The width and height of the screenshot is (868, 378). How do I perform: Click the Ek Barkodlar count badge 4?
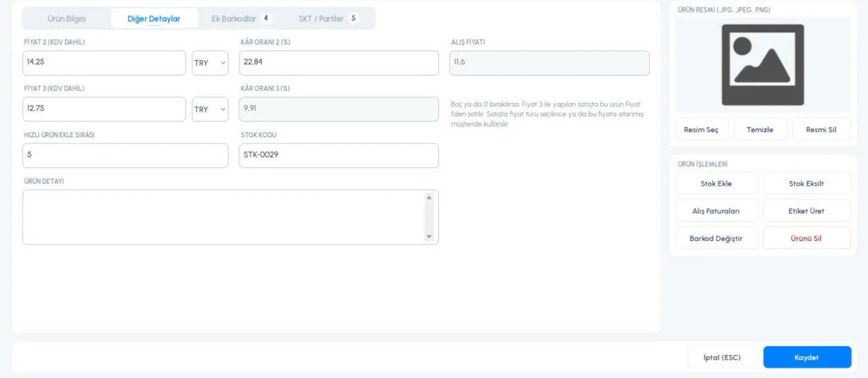(265, 19)
